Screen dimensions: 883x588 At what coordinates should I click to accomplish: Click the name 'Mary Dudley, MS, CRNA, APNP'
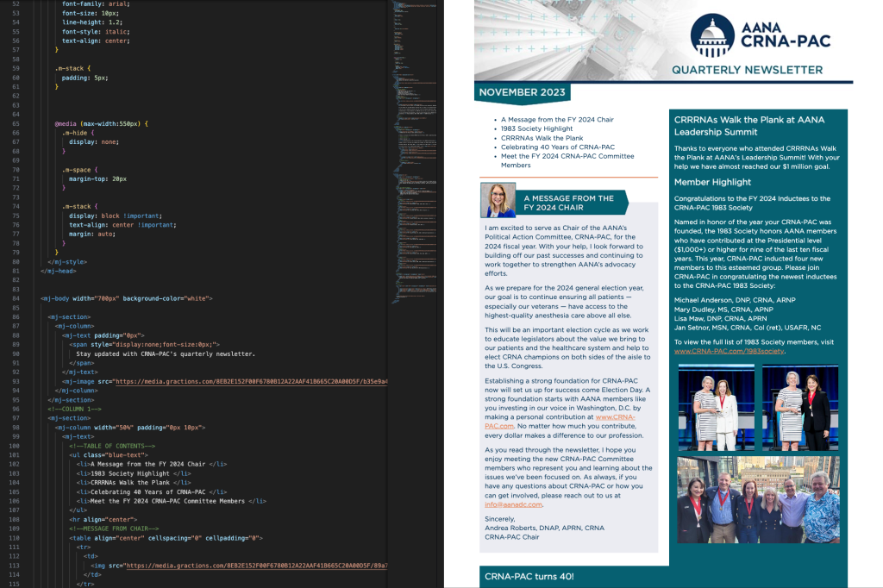[x=723, y=310]
